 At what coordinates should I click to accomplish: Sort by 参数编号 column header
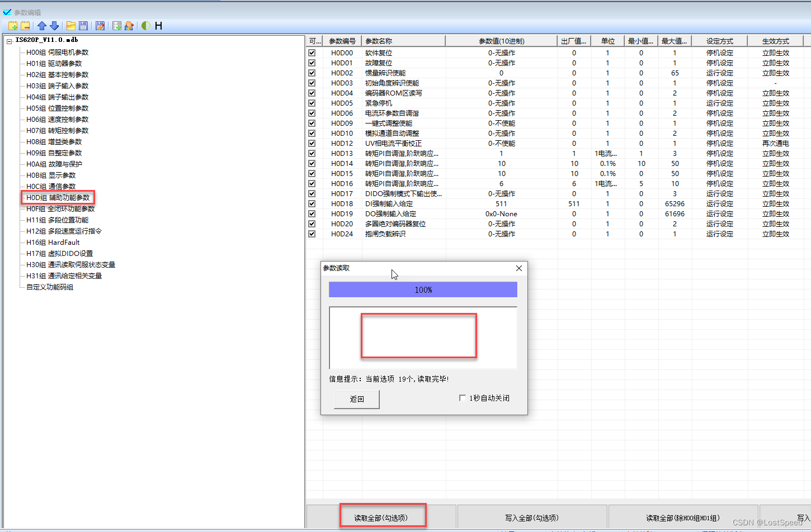coord(342,41)
